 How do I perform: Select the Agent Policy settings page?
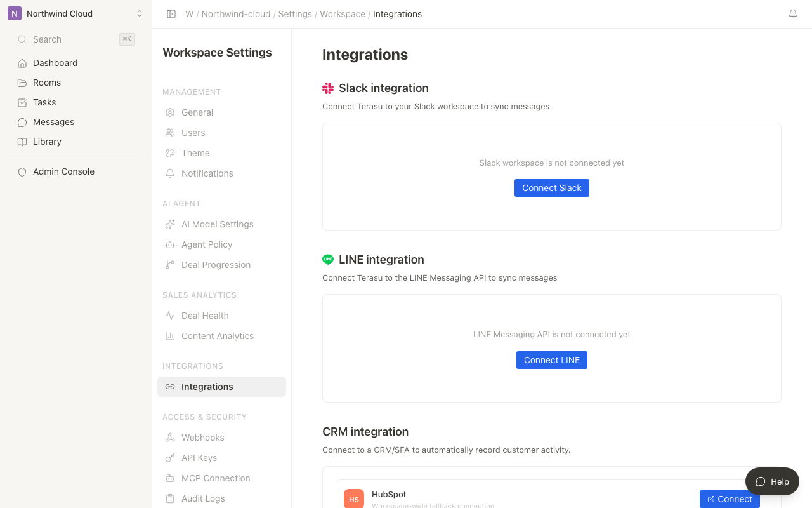pos(221,244)
